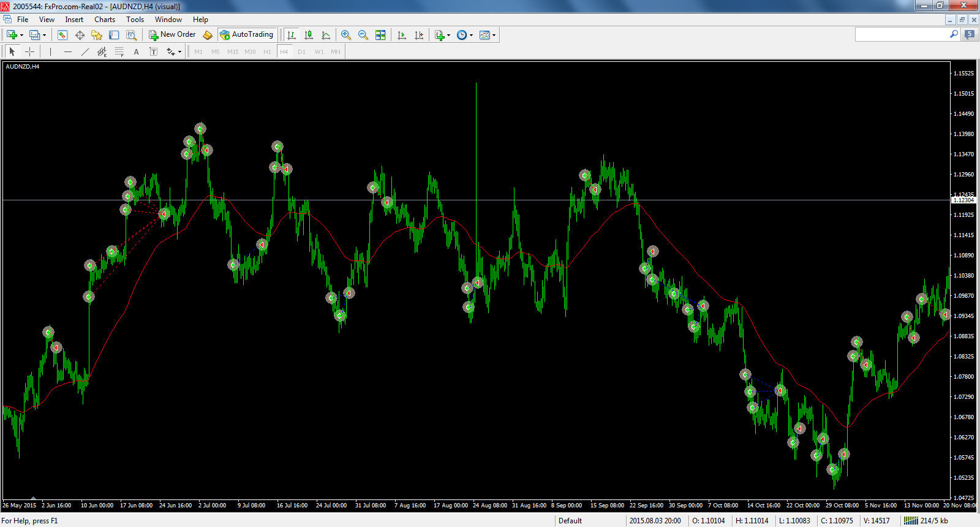
Task: Select the Cursor arrow tool
Action: point(12,51)
